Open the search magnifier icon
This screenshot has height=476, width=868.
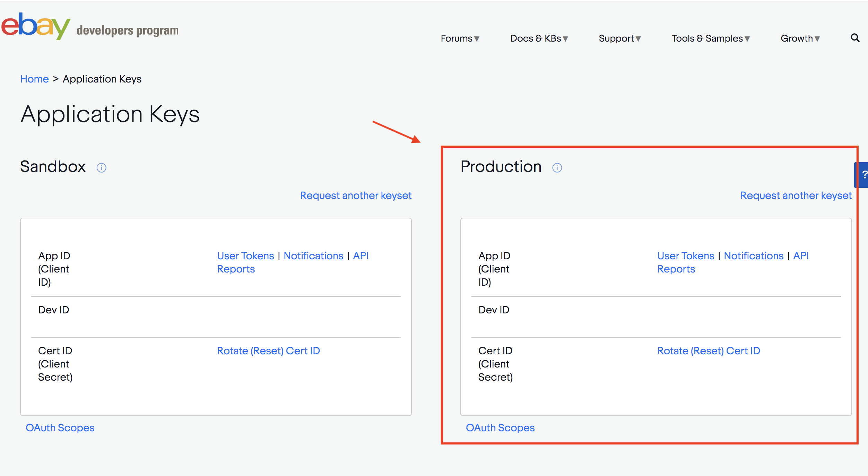pyautogui.click(x=855, y=38)
